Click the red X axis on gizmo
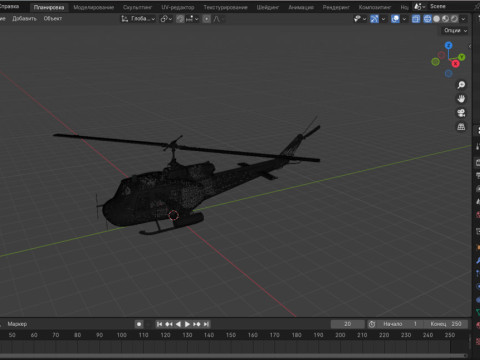Viewport: 480px width, 360px height. (455, 63)
